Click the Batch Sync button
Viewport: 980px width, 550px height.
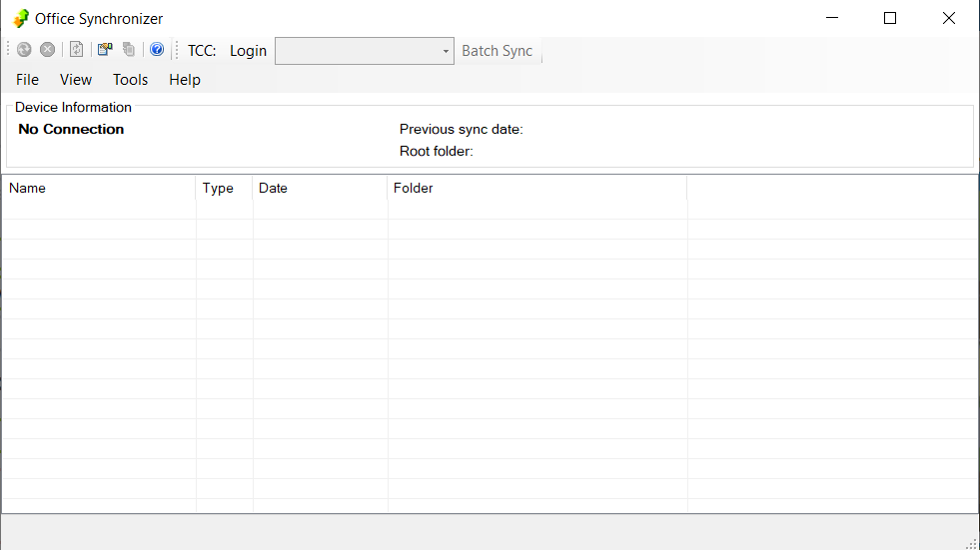tap(497, 51)
